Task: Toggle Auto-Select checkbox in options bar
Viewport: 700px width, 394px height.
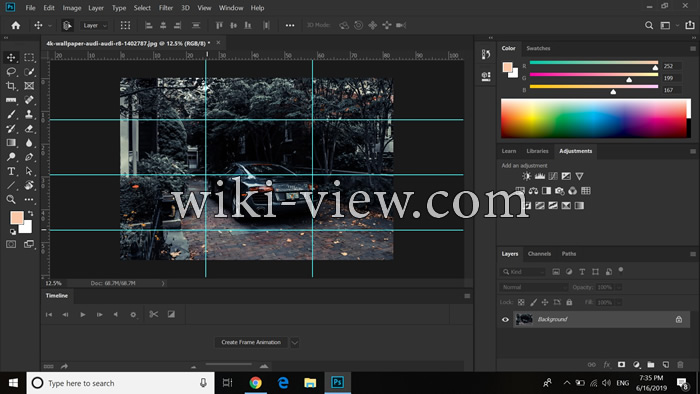Action: tap(67, 25)
